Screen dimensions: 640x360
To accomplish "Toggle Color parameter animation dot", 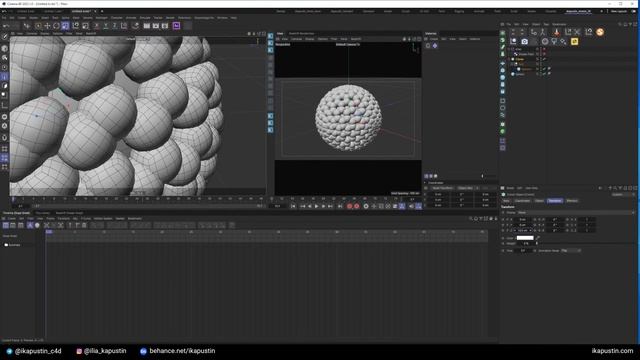I will point(503,238).
